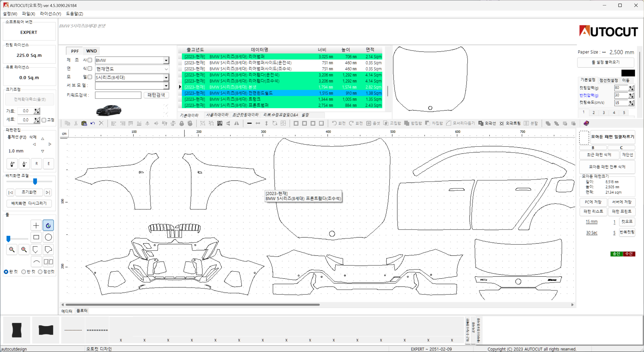The height and width of the screenshot is (352, 644).
Task: Click the scissors cut icon
Action: pyautogui.click(x=76, y=123)
